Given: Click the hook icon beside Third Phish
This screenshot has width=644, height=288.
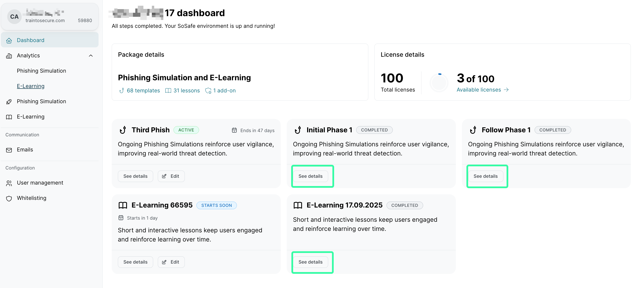Looking at the screenshot, I should pyautogui.click(x=123, y=130).
